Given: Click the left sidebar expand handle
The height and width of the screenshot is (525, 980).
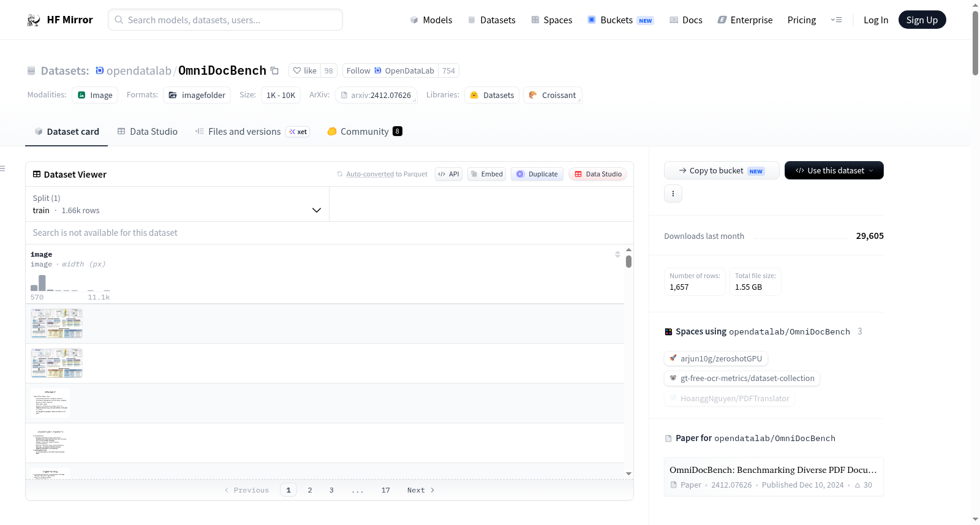Looking at the screenshot, I should point(2,168).
